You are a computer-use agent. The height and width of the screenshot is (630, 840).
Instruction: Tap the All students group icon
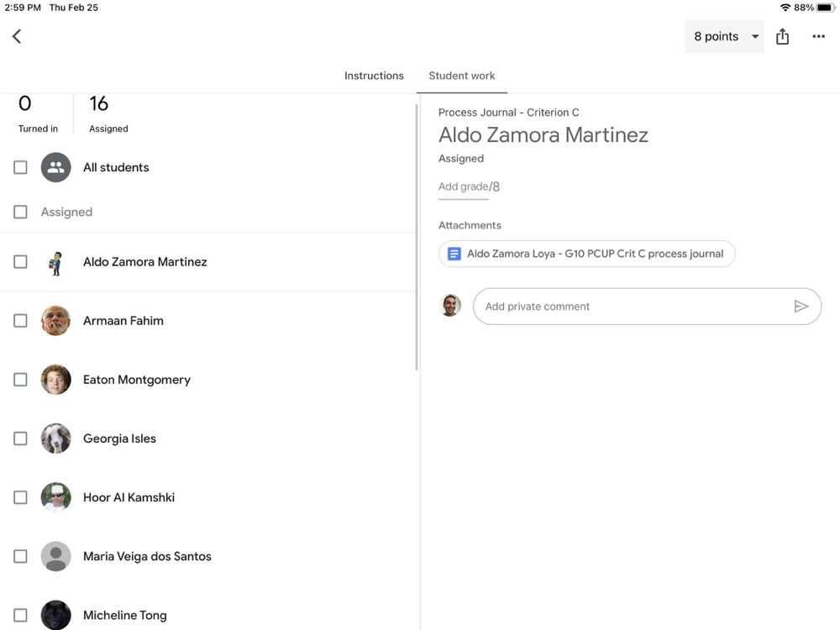(x=55, y=168)
